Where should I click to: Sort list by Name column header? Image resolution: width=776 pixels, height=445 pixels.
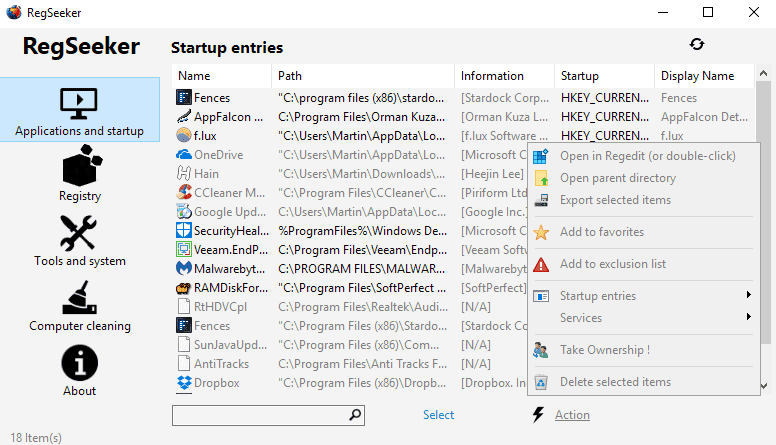tap(222, 76)
